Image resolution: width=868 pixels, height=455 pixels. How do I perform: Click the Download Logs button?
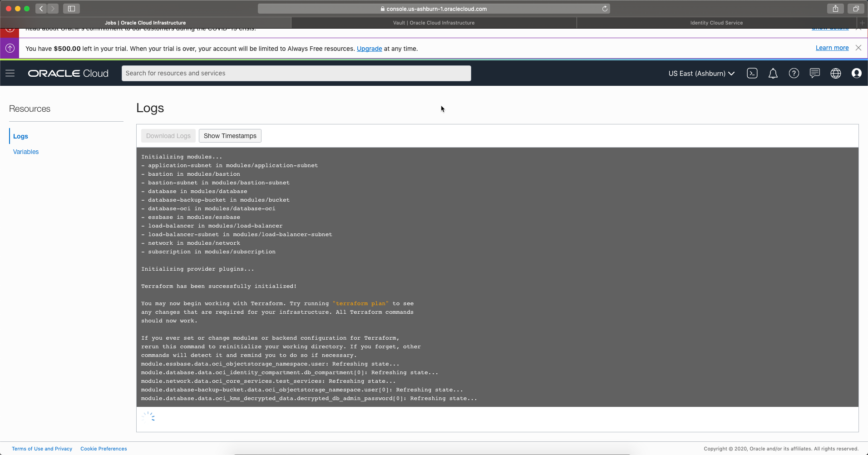click(168, 136)
